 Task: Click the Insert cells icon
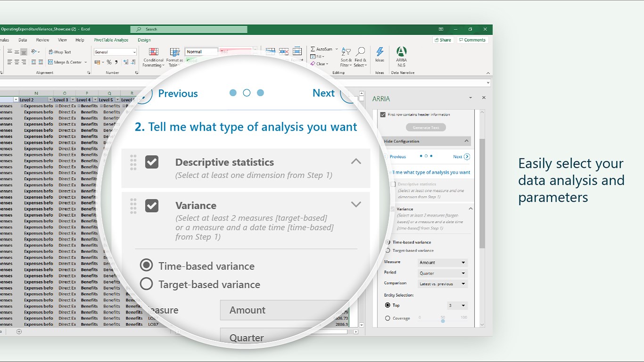271,51
